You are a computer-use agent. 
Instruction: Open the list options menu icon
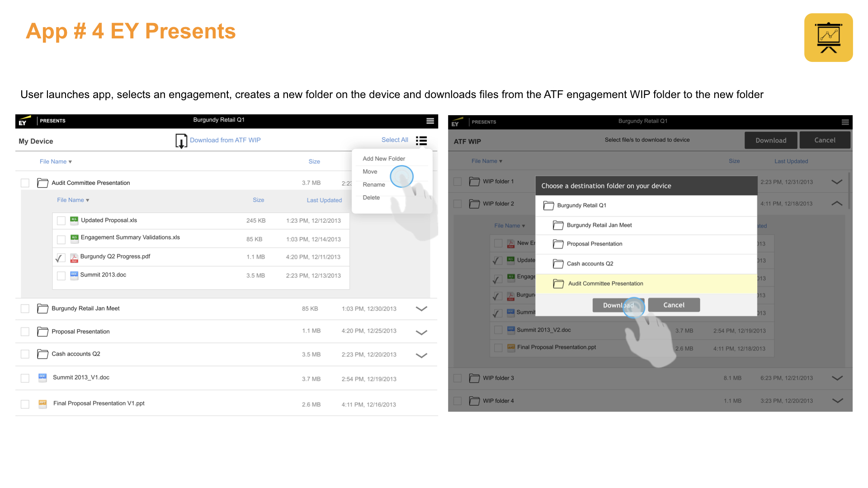pyautogui.click(x=421, y=141)
